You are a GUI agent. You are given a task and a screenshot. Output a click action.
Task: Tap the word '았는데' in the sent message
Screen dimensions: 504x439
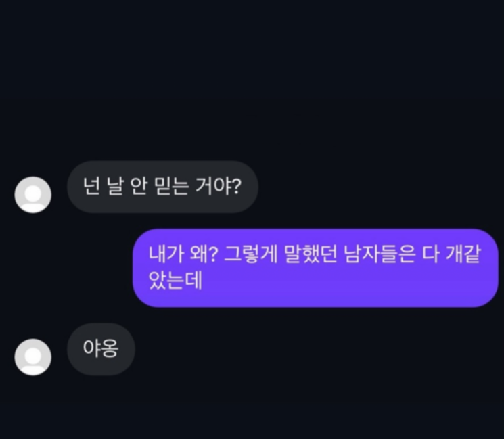(x=175, y=281)
